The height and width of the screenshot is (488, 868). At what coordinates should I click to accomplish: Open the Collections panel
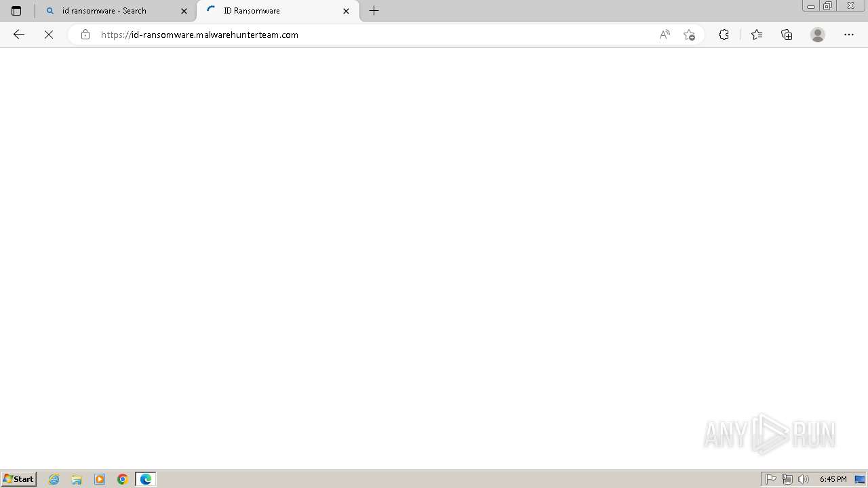(x=787, y=35)
